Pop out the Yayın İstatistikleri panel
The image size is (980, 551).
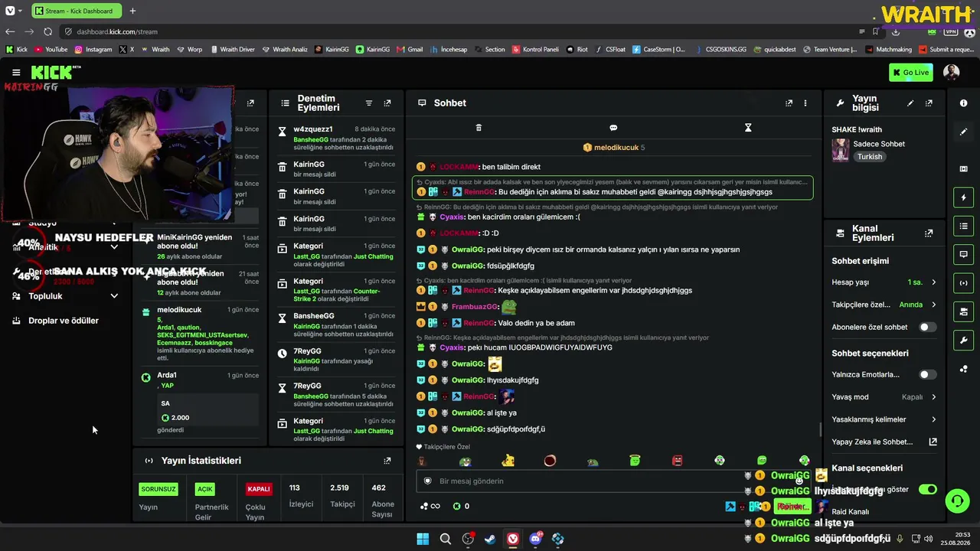[387, 461]
